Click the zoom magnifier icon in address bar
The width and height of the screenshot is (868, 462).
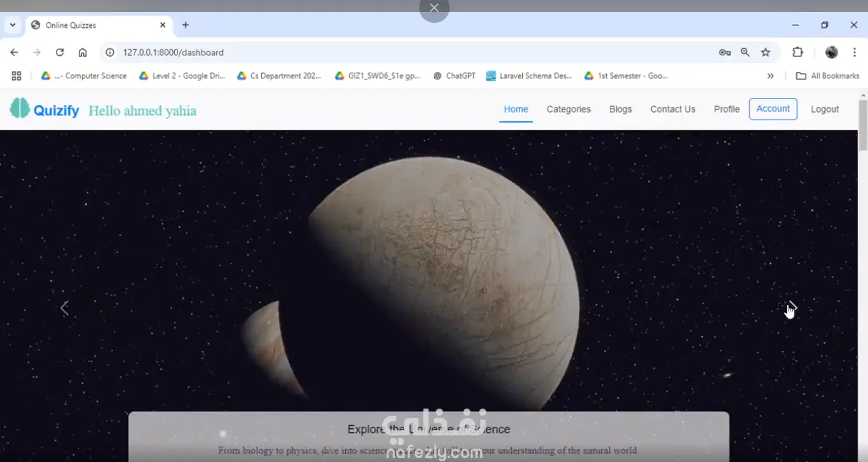pyautogui.click(x=745, y=53)
